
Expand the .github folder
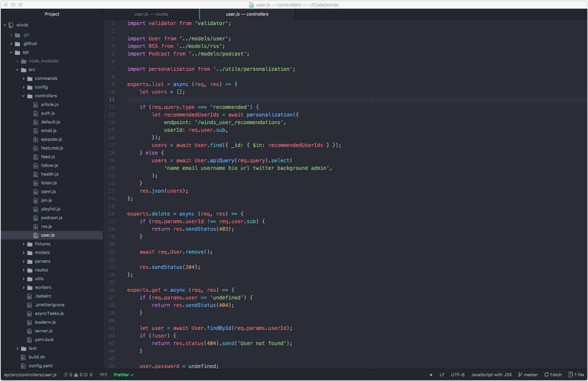[x=11, y=44]
